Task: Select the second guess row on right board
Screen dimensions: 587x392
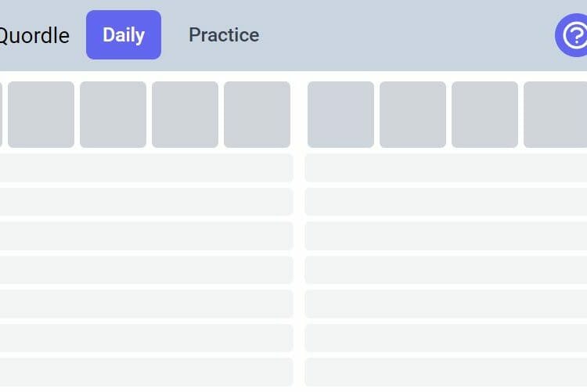Action: (x=446, y=167)
